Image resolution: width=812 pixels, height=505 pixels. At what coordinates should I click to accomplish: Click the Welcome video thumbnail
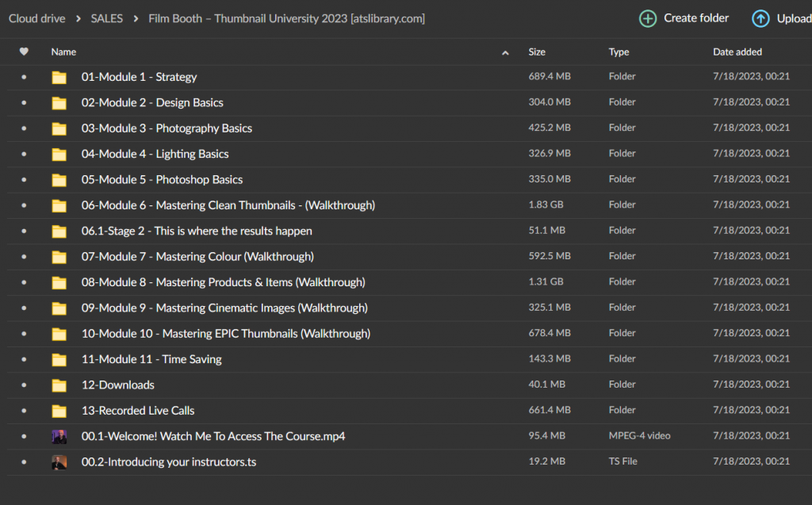[x=59, y=436]
